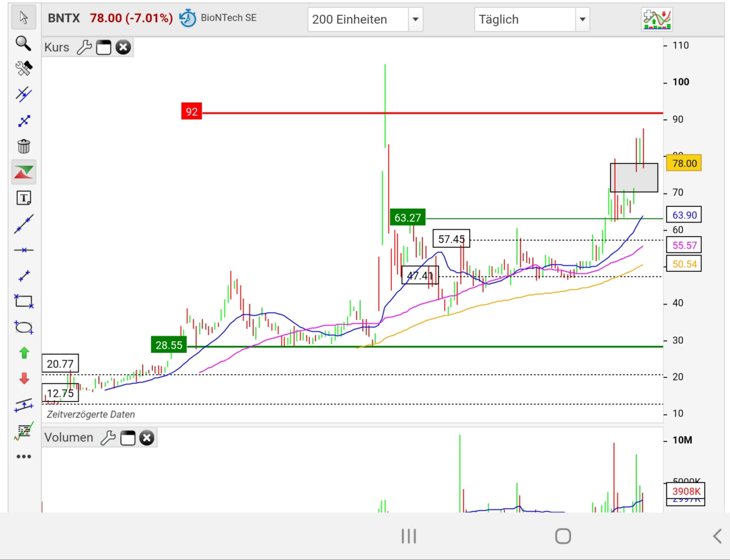This screenshot has height=560, width=730.
Task: Open Android recent apps button
Action: point(409,536)
